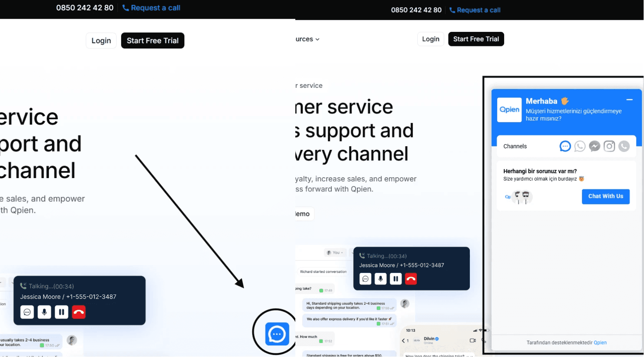Click left call card's microphone mute icon
The width and height of the screenshot is (644, 357).
click(44, 312)
